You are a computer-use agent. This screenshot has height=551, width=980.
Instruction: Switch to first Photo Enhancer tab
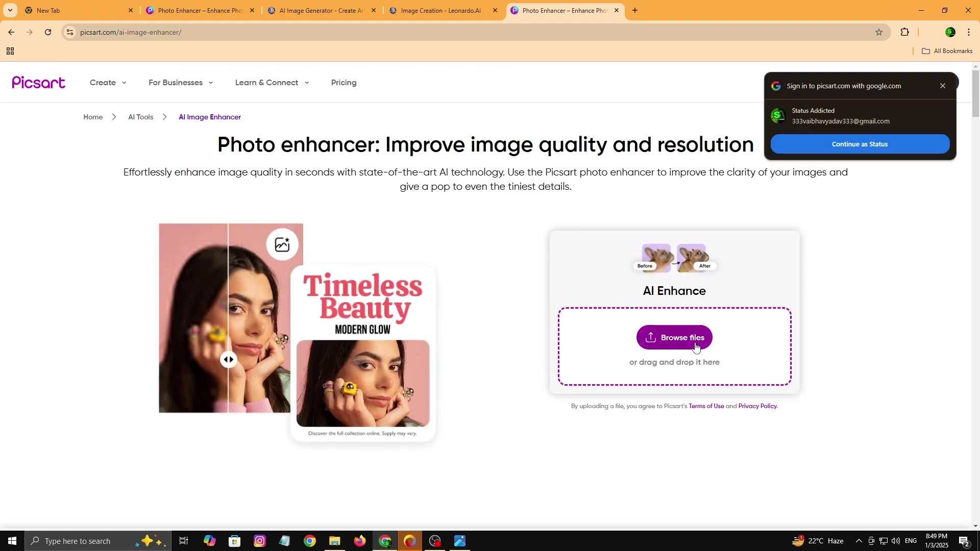pos(200,10)
